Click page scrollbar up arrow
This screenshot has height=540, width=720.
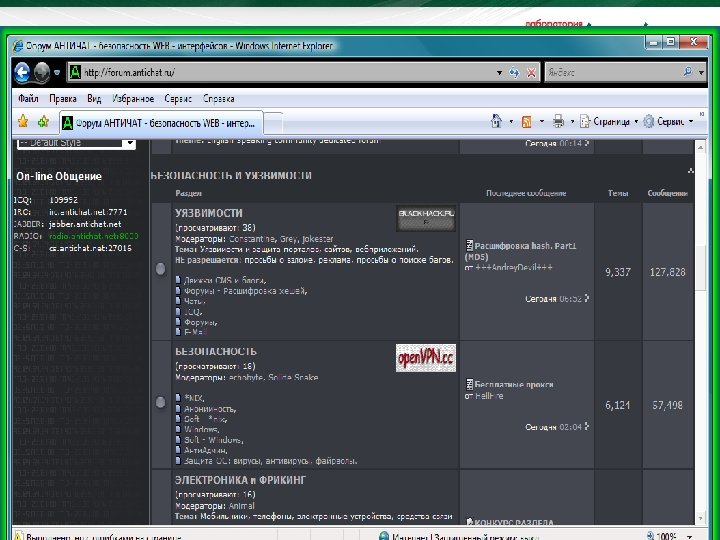tap(700, 147)
